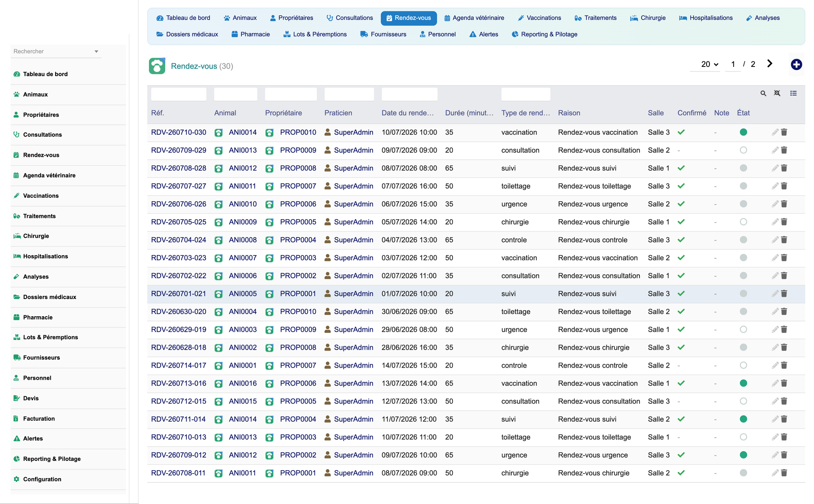Toggle État indicator for RDV-260713-016
814x504 pixels.
click(743, 384)
